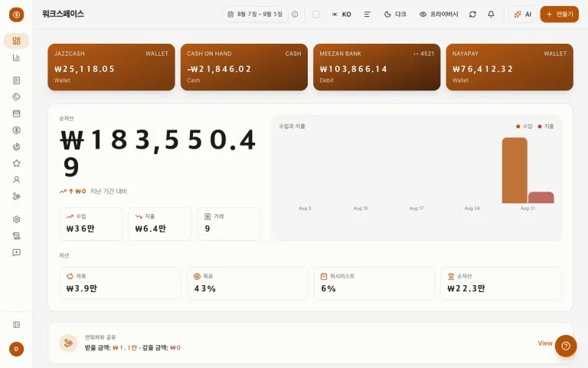Click the 받을 금액 ₩1.1만 text
Screen dimensions: 588x368
click(x=111, y=348)
